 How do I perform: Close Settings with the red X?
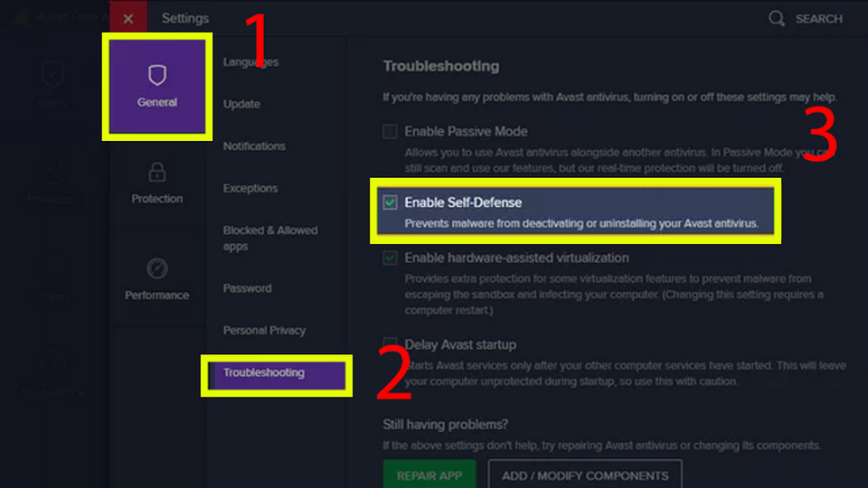click(128, 18)
